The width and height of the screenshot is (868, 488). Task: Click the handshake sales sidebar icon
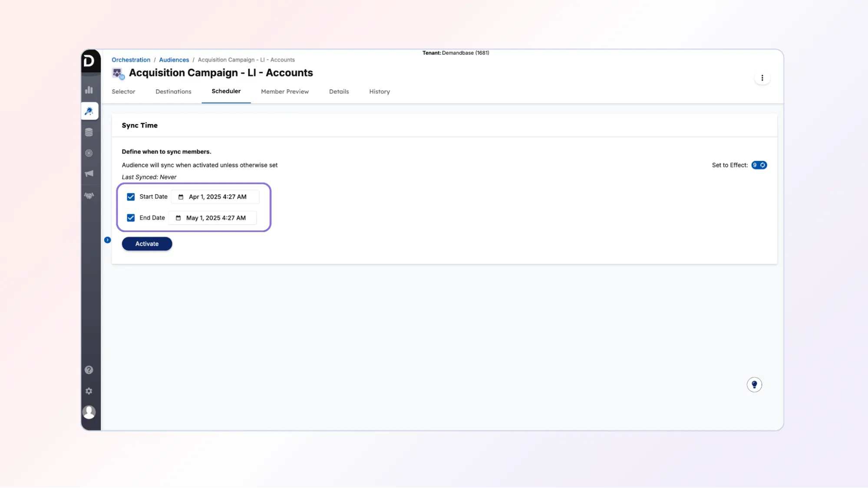pyautogui.click(x=89, y=196)
